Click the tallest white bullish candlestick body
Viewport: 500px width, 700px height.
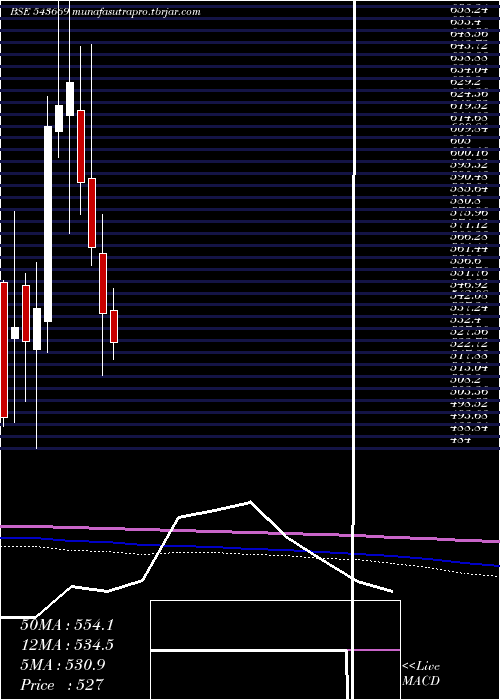tap(48, 224)
